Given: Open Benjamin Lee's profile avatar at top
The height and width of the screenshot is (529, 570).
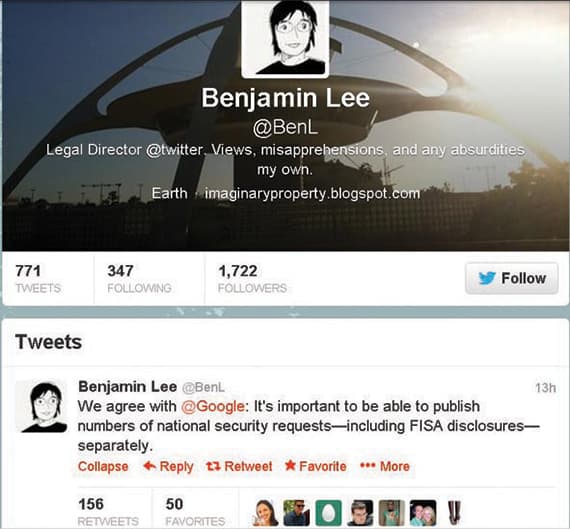Looking at the screenshot, I should coord(285,38).
